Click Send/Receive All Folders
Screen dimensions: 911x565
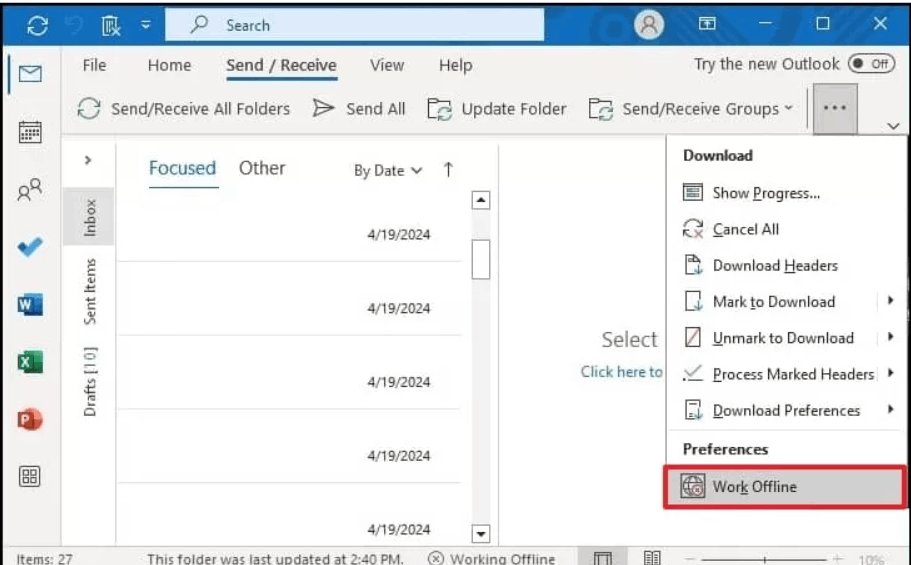click(x=184, y=109)
